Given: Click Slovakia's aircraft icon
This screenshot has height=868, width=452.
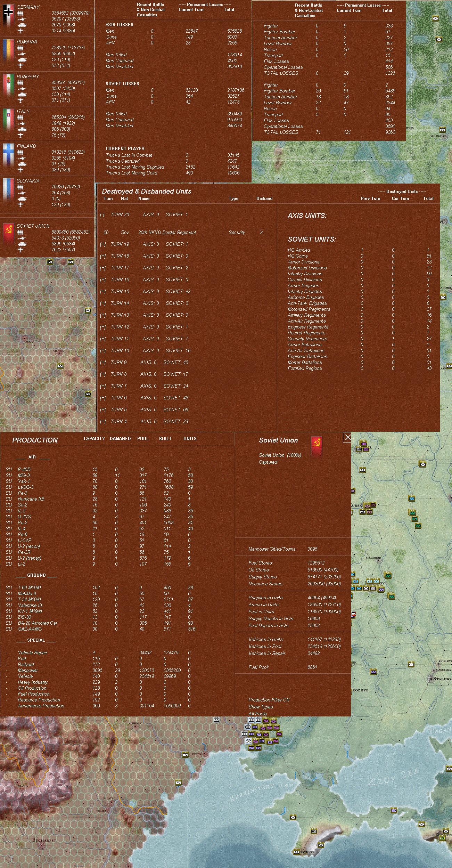Looking at the screenshot, I should click(x=20, y=205).
